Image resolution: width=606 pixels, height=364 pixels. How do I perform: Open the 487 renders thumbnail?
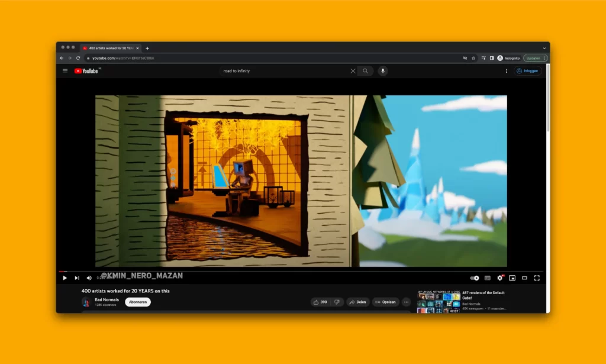pyautogui.click(x=439, y=302)
